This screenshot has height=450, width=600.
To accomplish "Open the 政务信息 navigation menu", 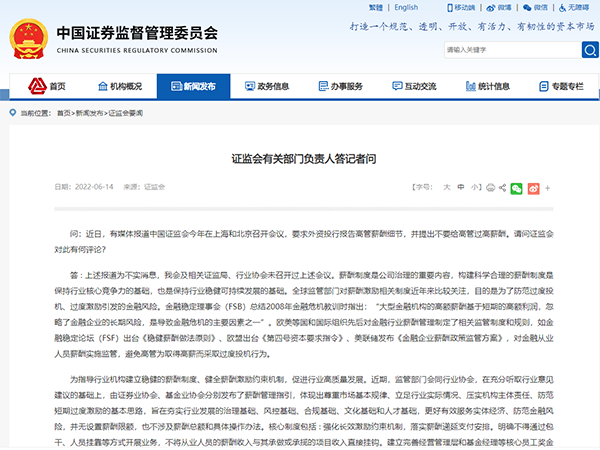I will tap(265, 86).
